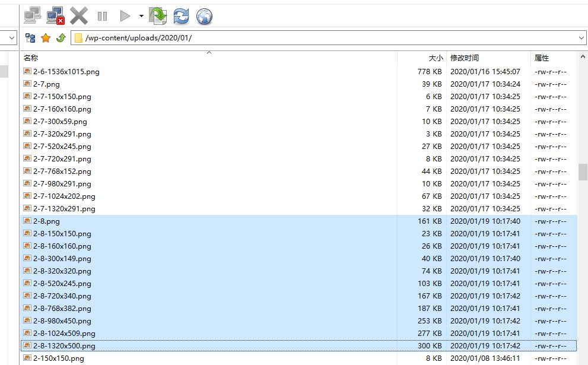Sort by the 名称 column header

(x=31, y=58)
